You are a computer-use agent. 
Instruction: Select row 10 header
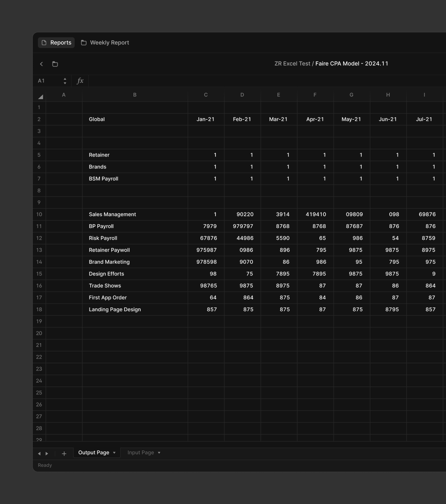pos(39,214)
